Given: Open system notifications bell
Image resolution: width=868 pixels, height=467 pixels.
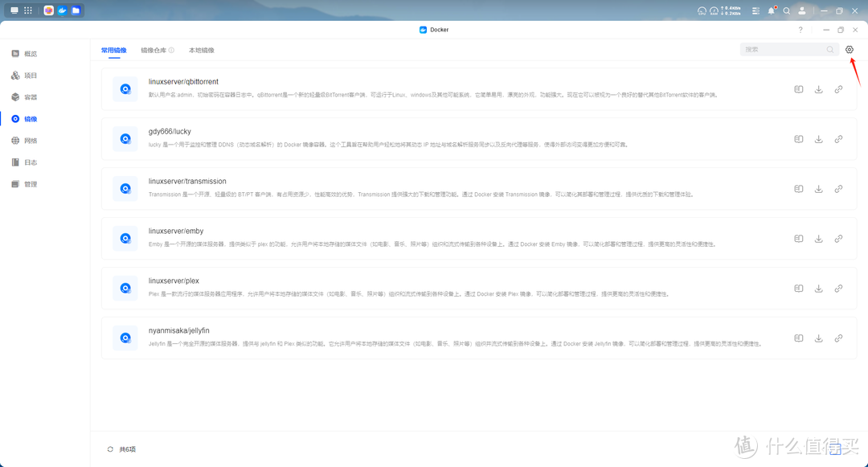Looking at the screenshot, I should click(771, 10).
